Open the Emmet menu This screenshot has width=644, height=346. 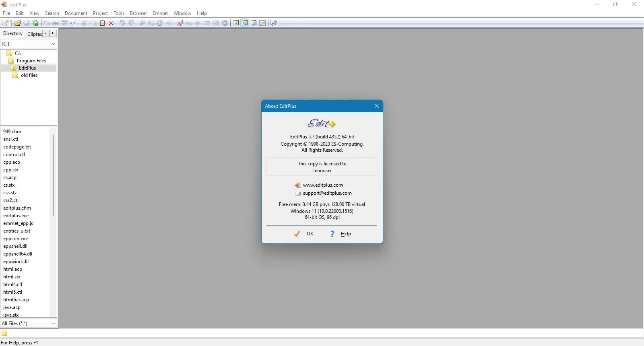point(160,13)
